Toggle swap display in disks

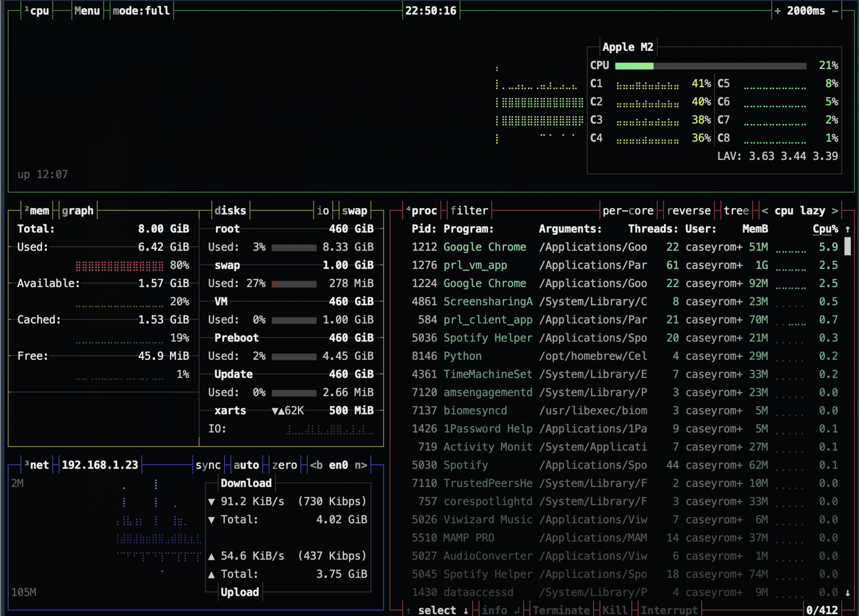point(355,211)
